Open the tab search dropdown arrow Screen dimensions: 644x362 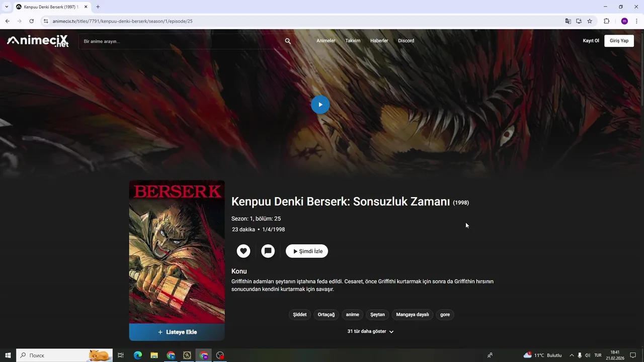(7, 7)
